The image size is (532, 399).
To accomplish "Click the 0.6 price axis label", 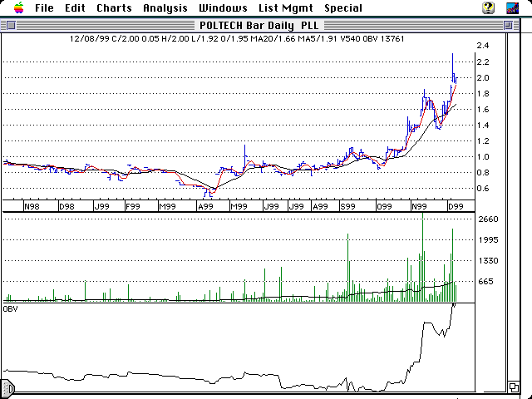I will 483,189.
